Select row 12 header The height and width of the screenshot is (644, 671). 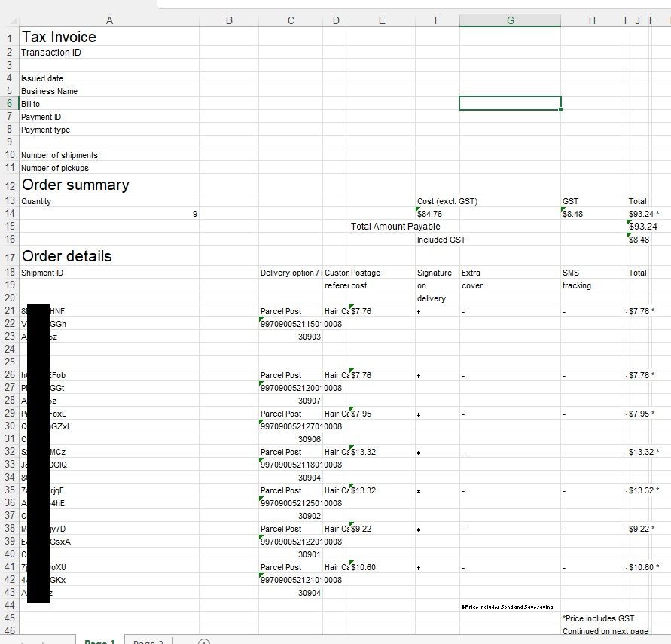pyautogui.click(x=10, y=185)
